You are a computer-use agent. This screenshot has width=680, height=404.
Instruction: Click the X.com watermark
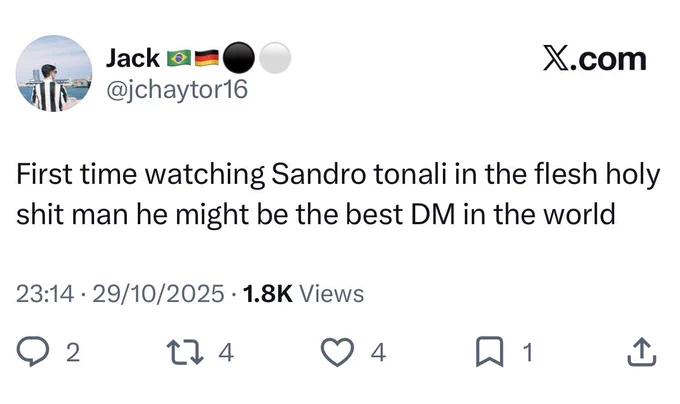coord(595,59)
